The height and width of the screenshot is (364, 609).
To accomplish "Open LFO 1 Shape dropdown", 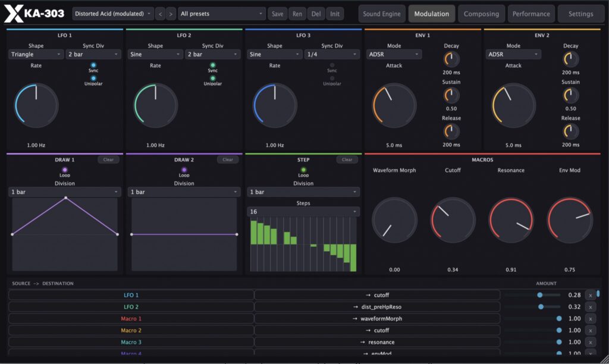I will click(36, 54).
